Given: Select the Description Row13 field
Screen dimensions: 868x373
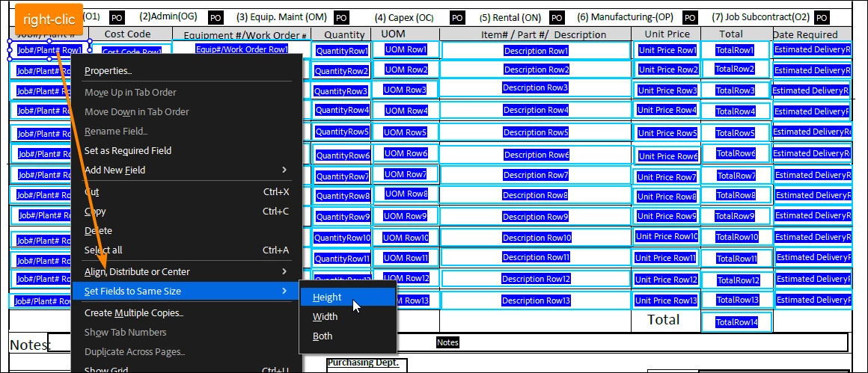Looking at the screenshot, I should click(536, 300).
